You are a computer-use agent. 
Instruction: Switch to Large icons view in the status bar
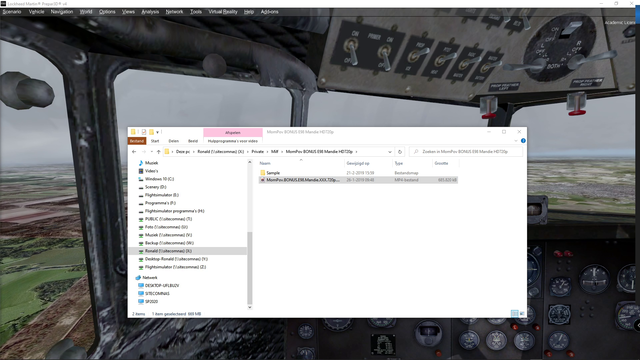pos(522,313)
